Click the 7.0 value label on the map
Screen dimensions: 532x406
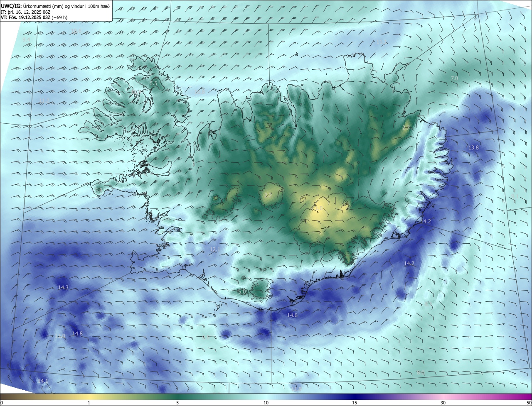[x=454, y=78]
